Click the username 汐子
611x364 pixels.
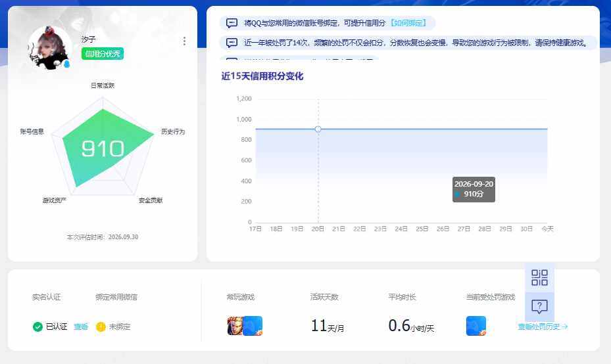pos(88,39)
